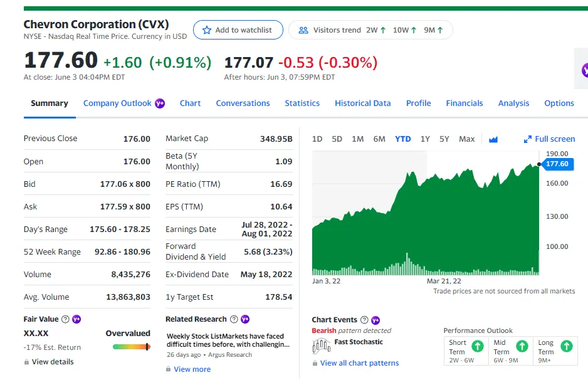
Task: Open the chart type area icon
Action: point(493,139)
